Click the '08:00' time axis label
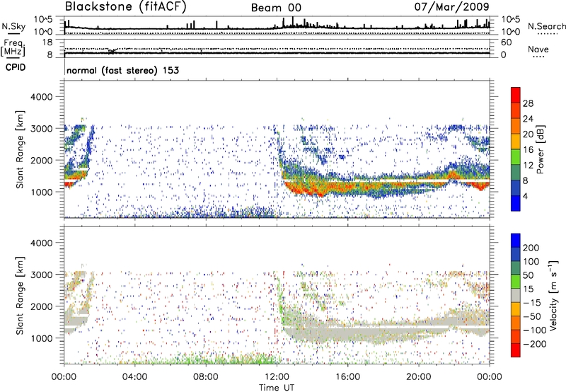Screen dimensions: 566x392 click(206, 377)
